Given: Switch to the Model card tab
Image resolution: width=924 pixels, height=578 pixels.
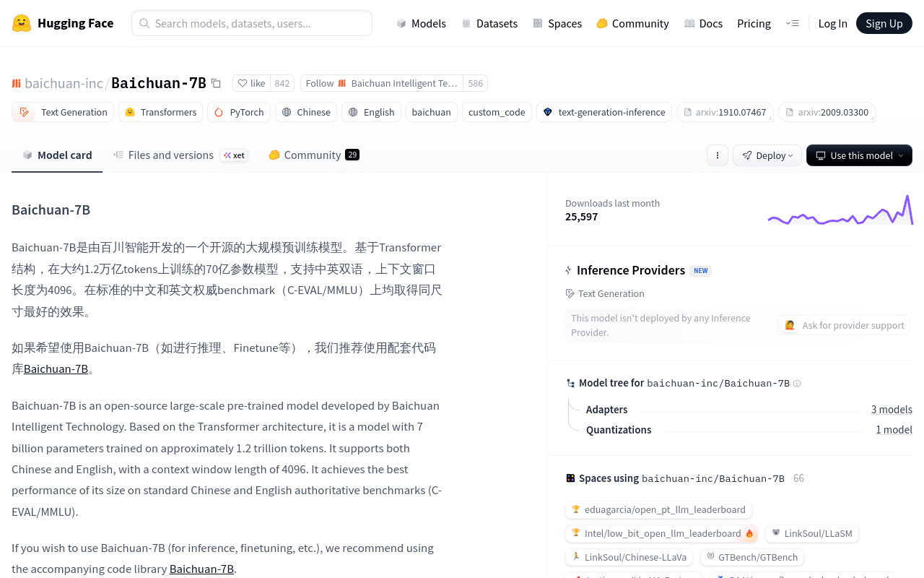Looking at the screenshot, I should click(x=57, y=155).
